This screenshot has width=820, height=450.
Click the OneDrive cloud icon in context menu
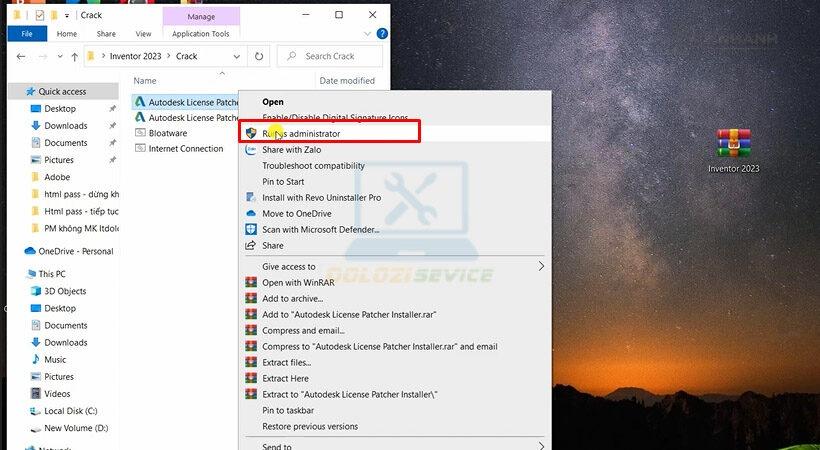pyautogui.click(x=251, y=214)
